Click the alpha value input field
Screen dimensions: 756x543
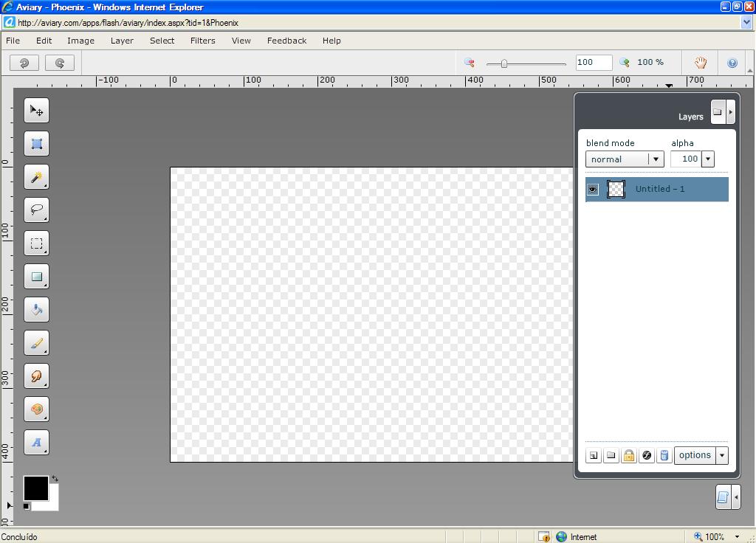[x=686, y=159]
